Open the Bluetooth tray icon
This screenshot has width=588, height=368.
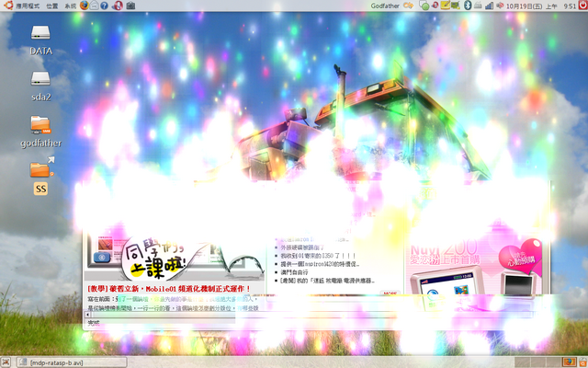click(x=468, y=6)
